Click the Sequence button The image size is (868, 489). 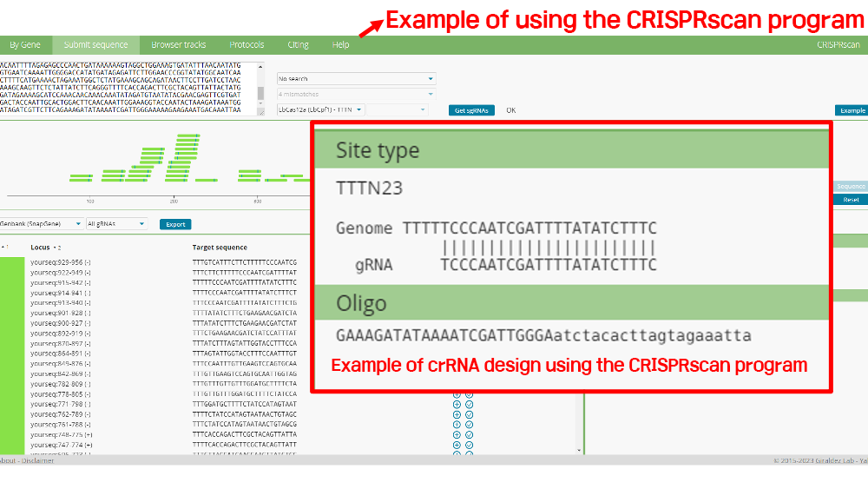pos(851,186)
